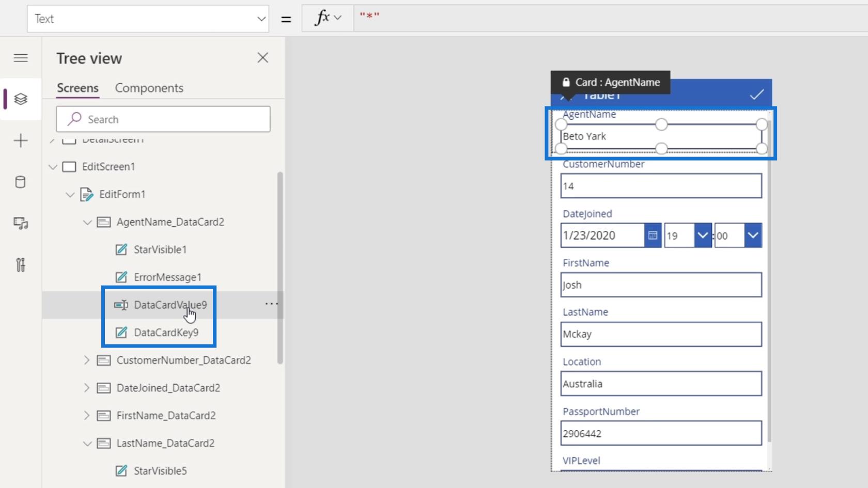Image resolution: width=868 pixels, height=488 pixels.
Task: Click the AgentName text input
Action: [x=661, y=136]
